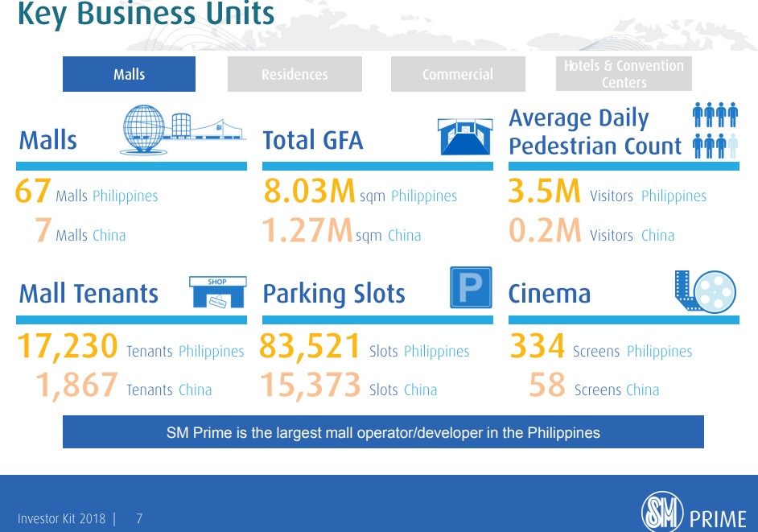Click Philippines label beside 83,521 Slots
This screenshot has height=532, width=758.
(x=436, y=351)
